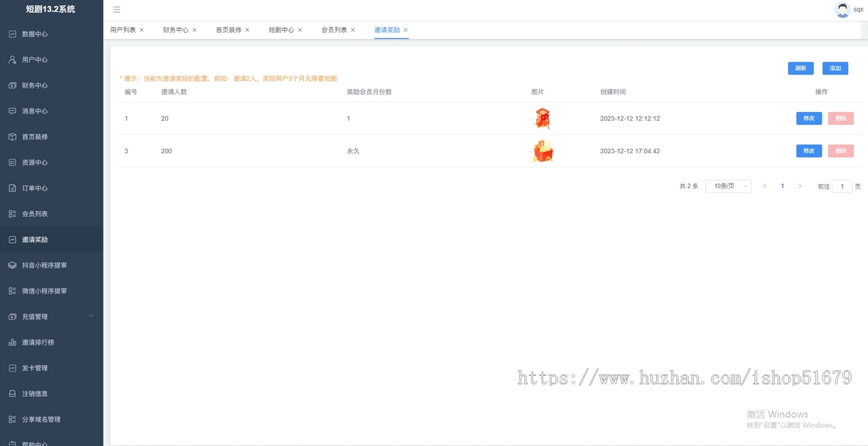
Task: Click the 用户中心 sidebar icon
Action: coord(12,59)
